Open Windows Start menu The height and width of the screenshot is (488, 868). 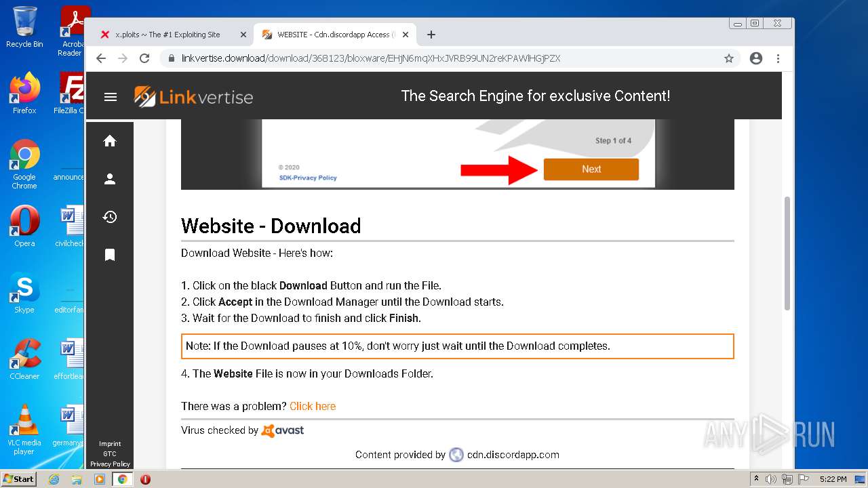(18, 479)
